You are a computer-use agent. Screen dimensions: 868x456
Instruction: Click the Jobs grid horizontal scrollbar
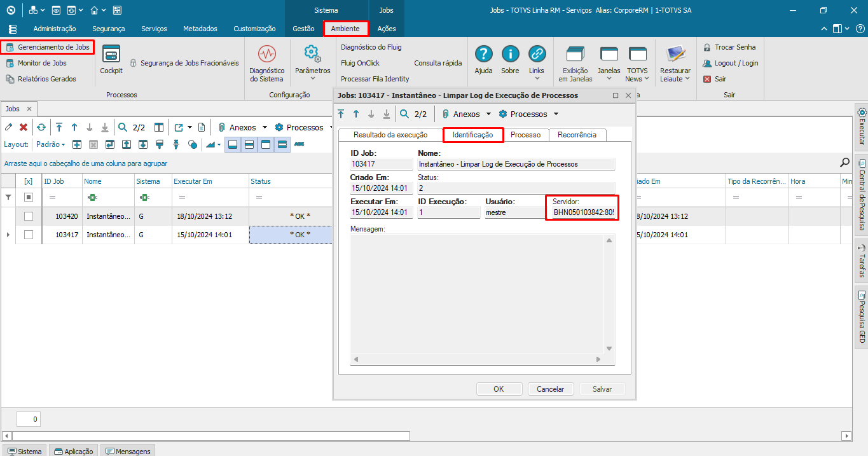(x=212, y=436)
